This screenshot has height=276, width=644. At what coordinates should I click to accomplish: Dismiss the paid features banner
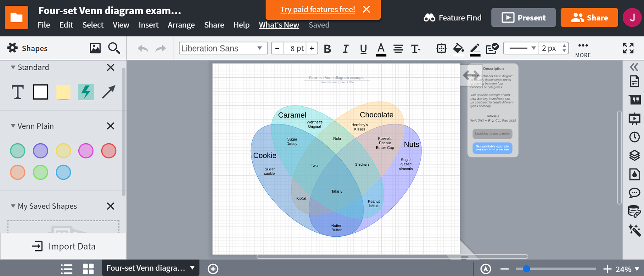tap(366, 9)
